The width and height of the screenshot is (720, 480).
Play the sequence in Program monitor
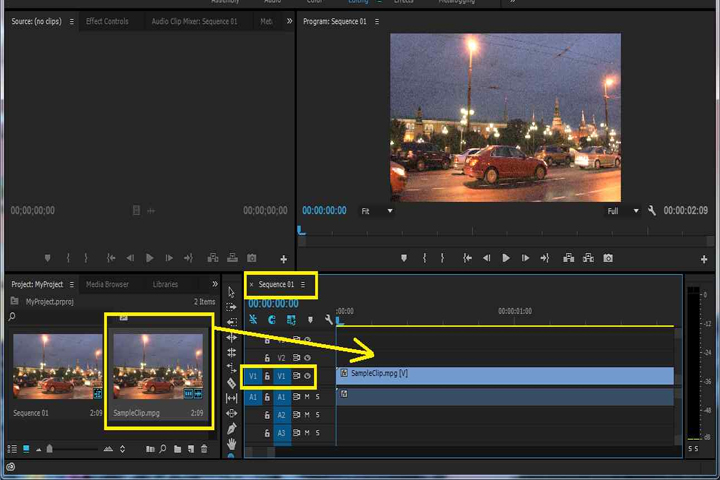click(506, 258)
